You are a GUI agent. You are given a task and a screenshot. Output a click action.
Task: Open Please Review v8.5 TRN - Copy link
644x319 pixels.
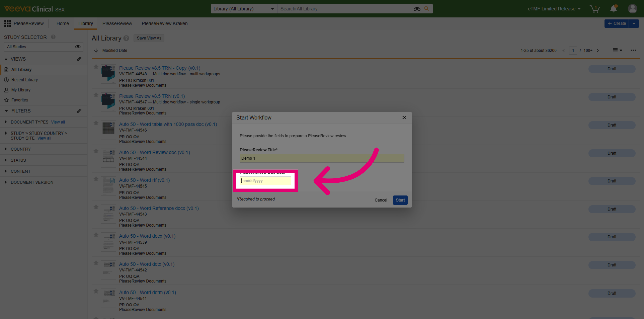[160, 68]
